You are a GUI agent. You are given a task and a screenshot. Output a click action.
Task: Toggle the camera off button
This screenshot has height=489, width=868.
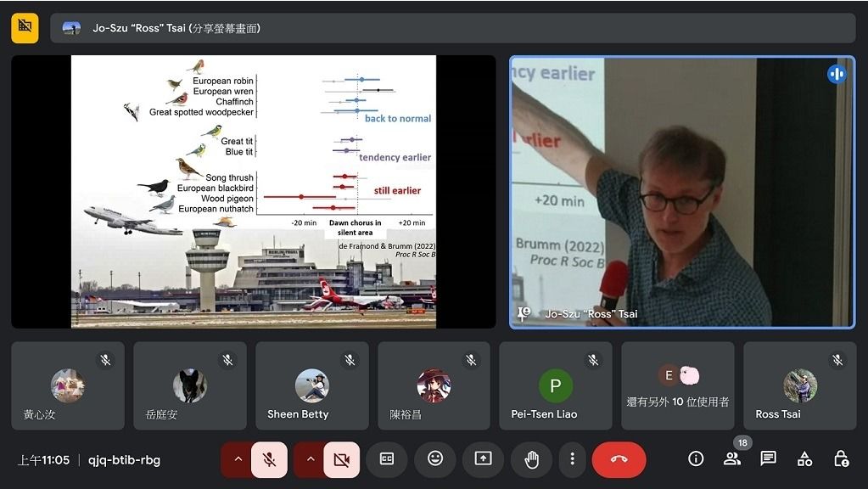(341, 459)
